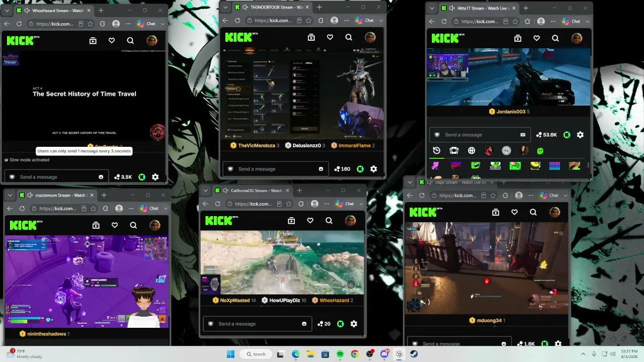The width and height of the screenshot is (644, 362).
Task: Open emoji picker in TH3NOOBTOO8 message box
Action: click(x=321, y=169)
